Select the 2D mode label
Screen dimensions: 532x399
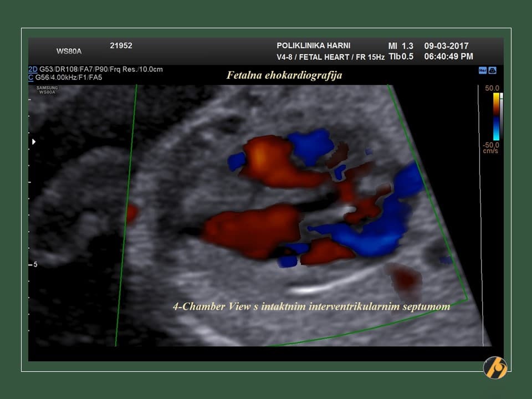pos(33,69)
